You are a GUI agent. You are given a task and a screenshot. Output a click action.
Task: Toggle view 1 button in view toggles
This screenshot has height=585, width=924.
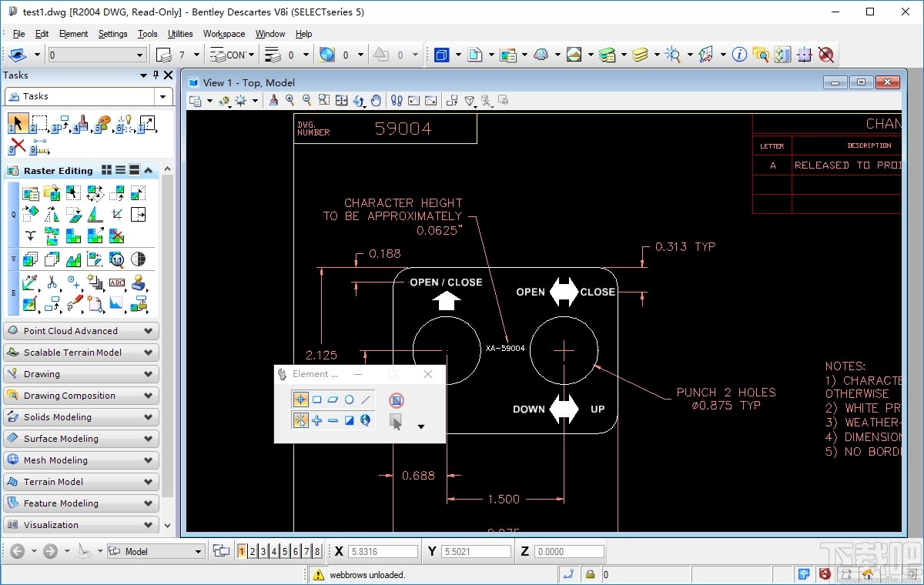(x=242, y=551)
